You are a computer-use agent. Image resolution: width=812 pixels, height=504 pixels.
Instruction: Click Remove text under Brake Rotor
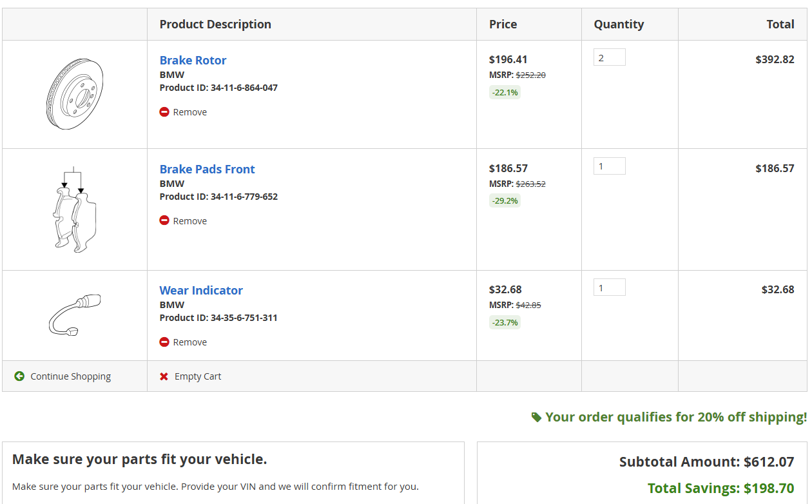pos(189,112)
